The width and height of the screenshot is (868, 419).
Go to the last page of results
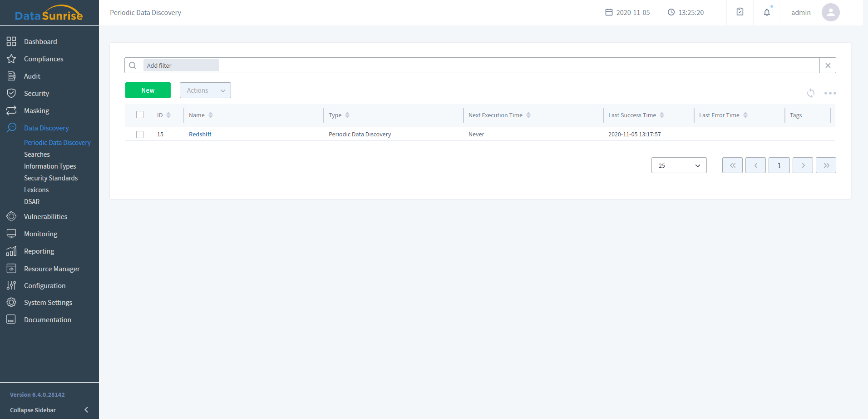click(x=826, y=165)
